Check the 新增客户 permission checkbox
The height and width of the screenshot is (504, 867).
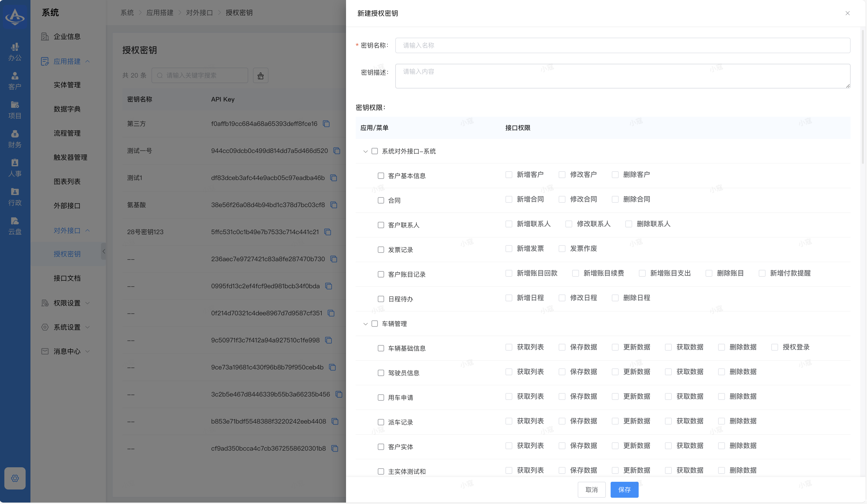[508, 175]
